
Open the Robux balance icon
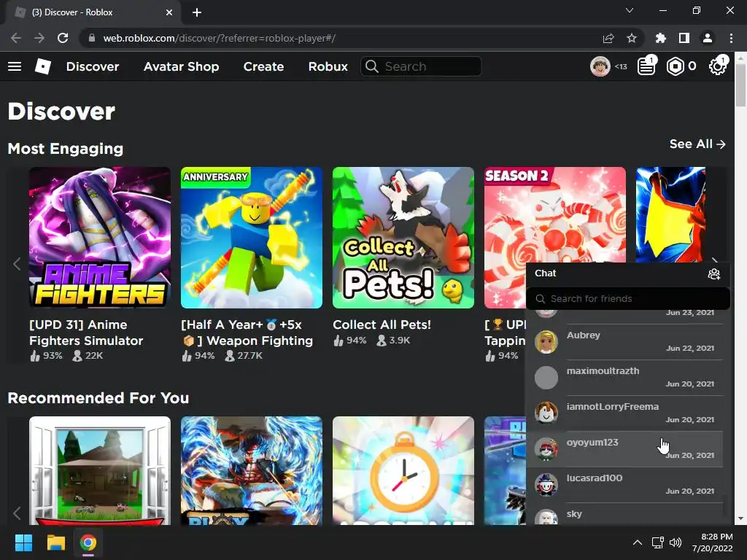pyautogui.click(x=675, y=66)
